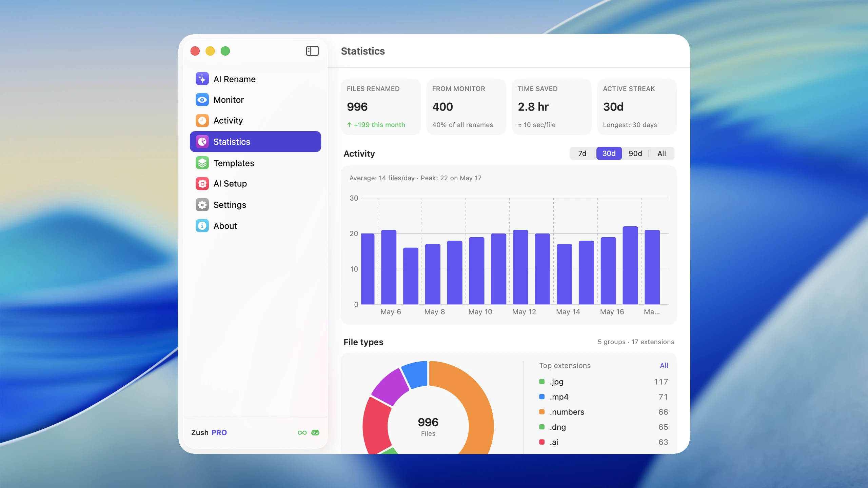The height and width of the screenshot is (488, 868).
Task: Select the Templates sidebar item
Action: [255, 163]
